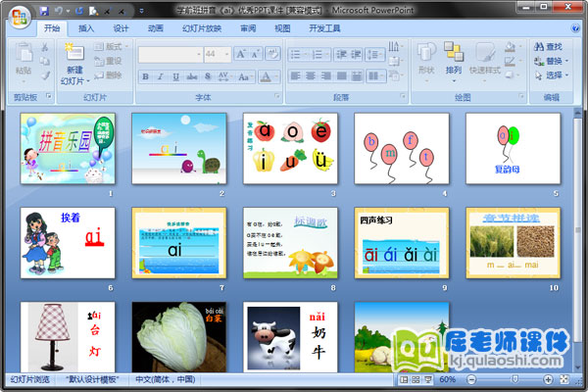
Task: Open the Customize Quick Access Toolbar arrow
Action: [141, 11]
